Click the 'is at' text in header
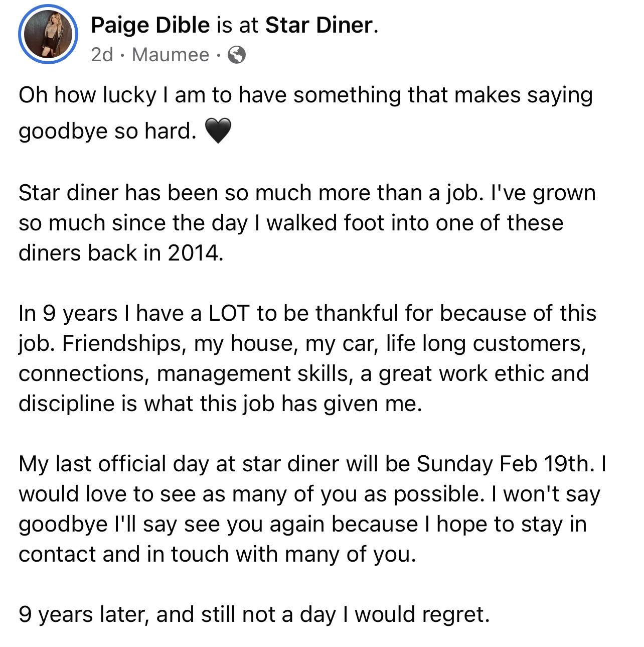Image resolution: width=644 pixels, height=647 pixels. 237,25
